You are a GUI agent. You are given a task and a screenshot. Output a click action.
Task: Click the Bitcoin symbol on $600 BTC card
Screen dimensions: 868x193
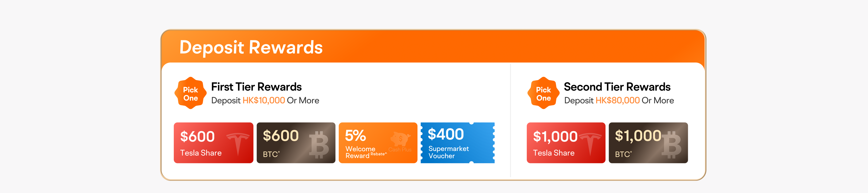coord(319,145)
